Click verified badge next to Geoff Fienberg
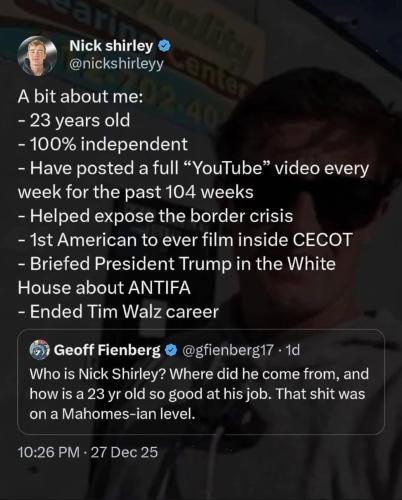 tap(171, 350)
